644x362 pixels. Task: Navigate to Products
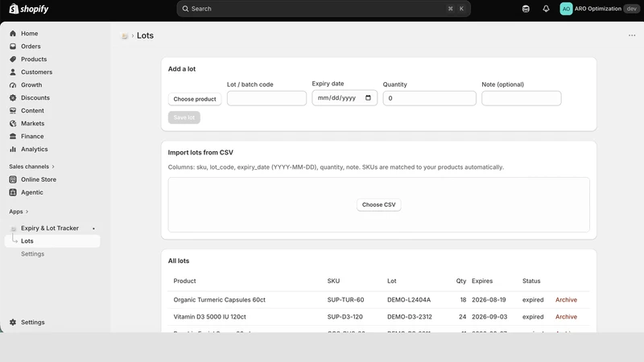[34, 59]
